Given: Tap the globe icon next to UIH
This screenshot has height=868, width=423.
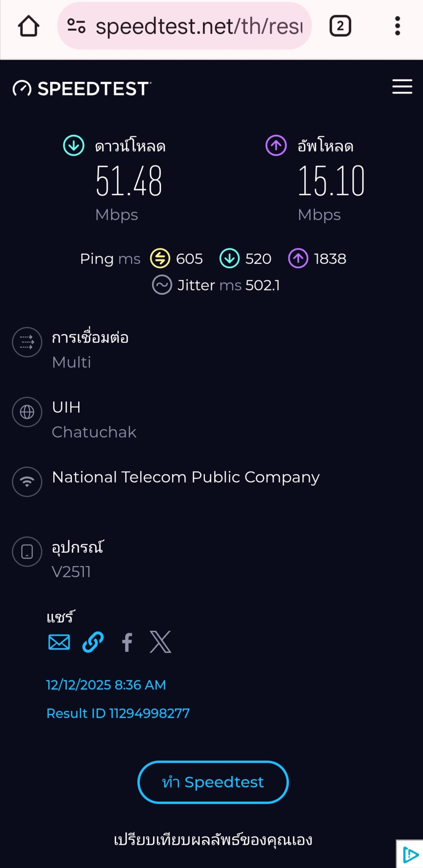Looking at the screenshot, I should point(27,412).
